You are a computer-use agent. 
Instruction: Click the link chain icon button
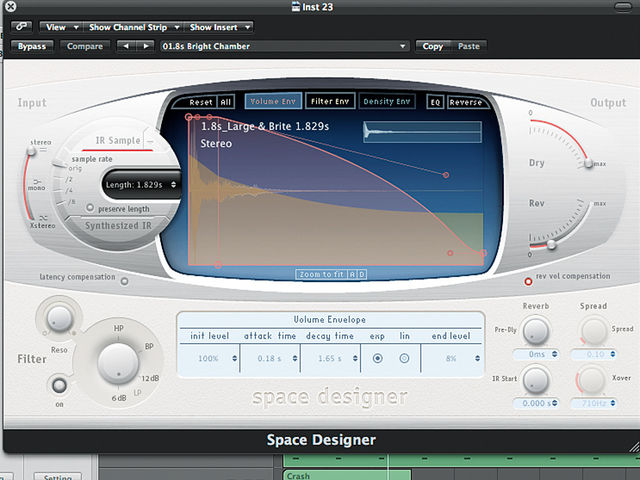point(21,27)
